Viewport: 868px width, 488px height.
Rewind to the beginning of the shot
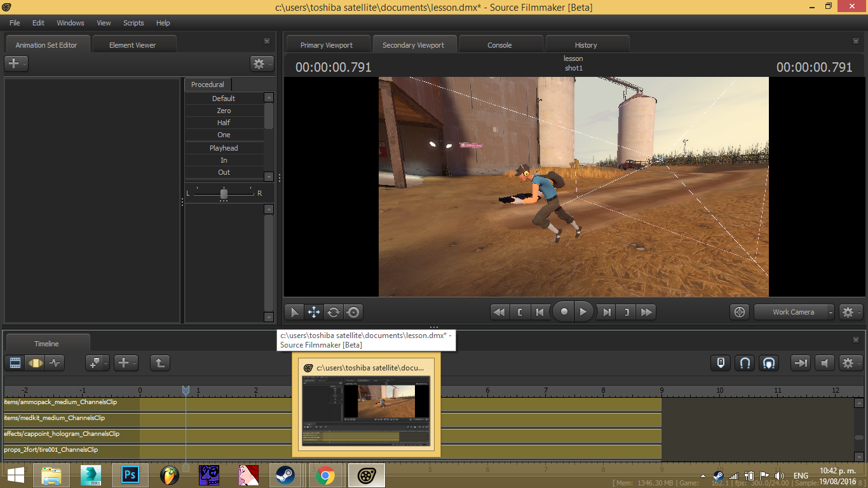point(499,312)
